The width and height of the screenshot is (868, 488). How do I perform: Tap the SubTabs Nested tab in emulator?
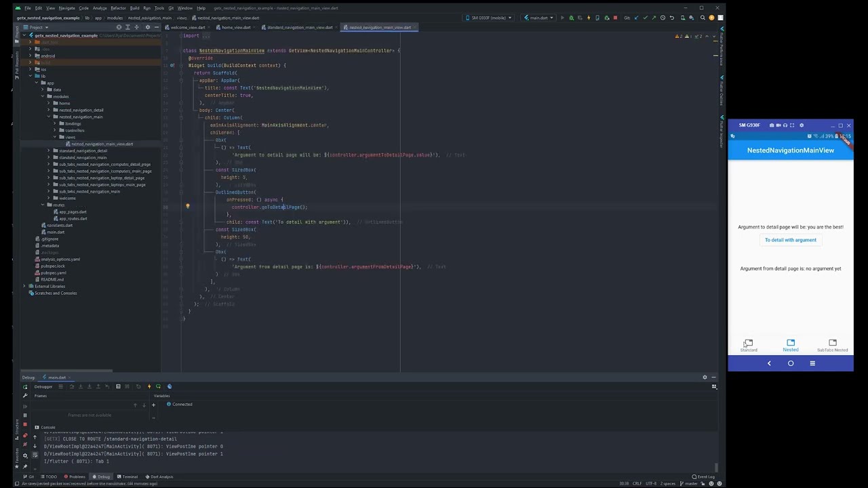click(x=832, y=346)
